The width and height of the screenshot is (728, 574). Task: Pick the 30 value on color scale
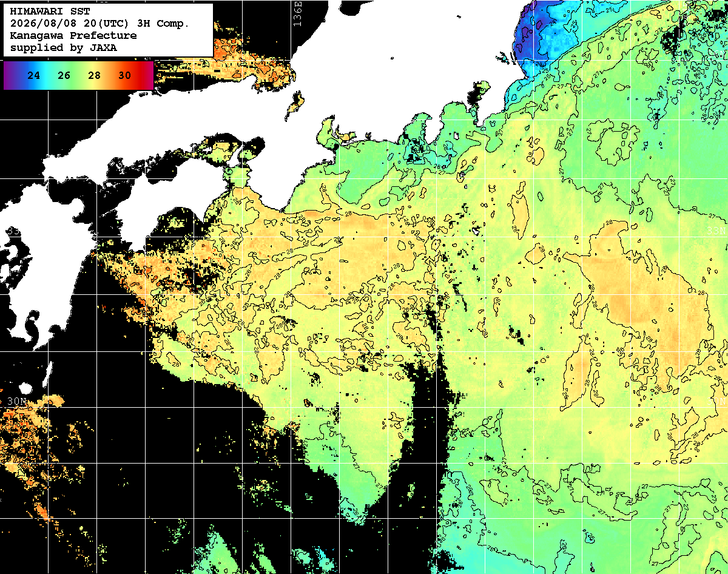(x=125, y=75)
